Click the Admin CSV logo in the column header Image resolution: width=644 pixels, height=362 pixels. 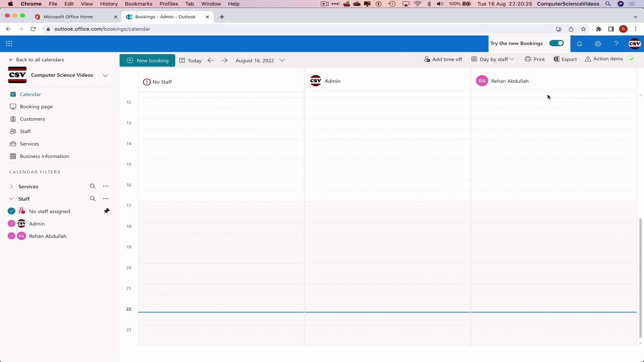point(315,81)
